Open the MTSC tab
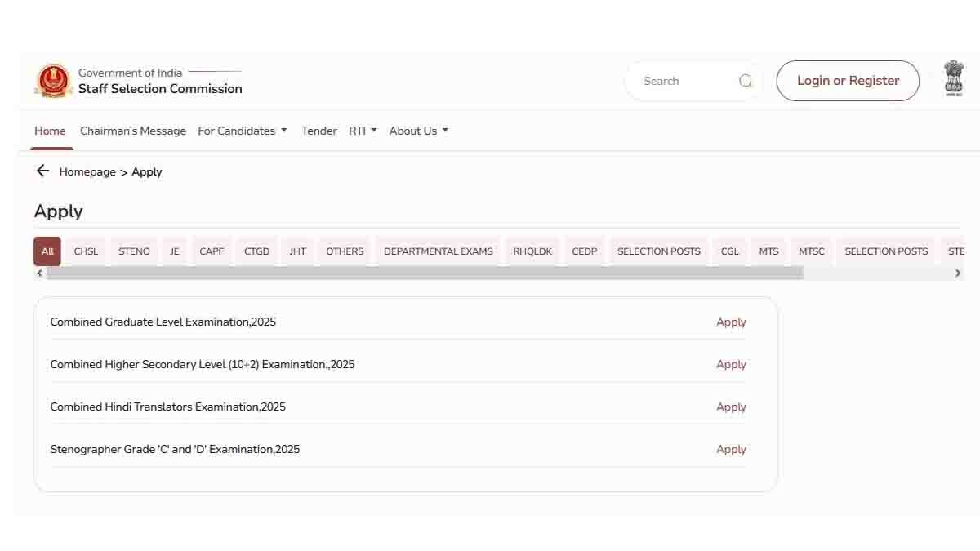The height and width of the screenshot is (551, 980). pyautogui.click(x=812, y=251)
